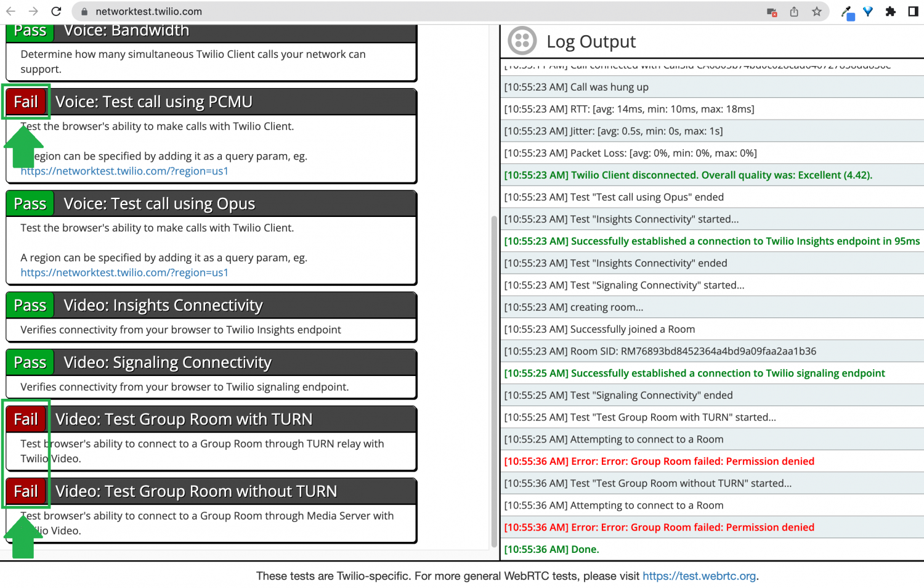Image resolution: width=924 pixels, height=588 pixels.
Task: Click Fail badge for Group Room with TURN
Action: (26, 419)
